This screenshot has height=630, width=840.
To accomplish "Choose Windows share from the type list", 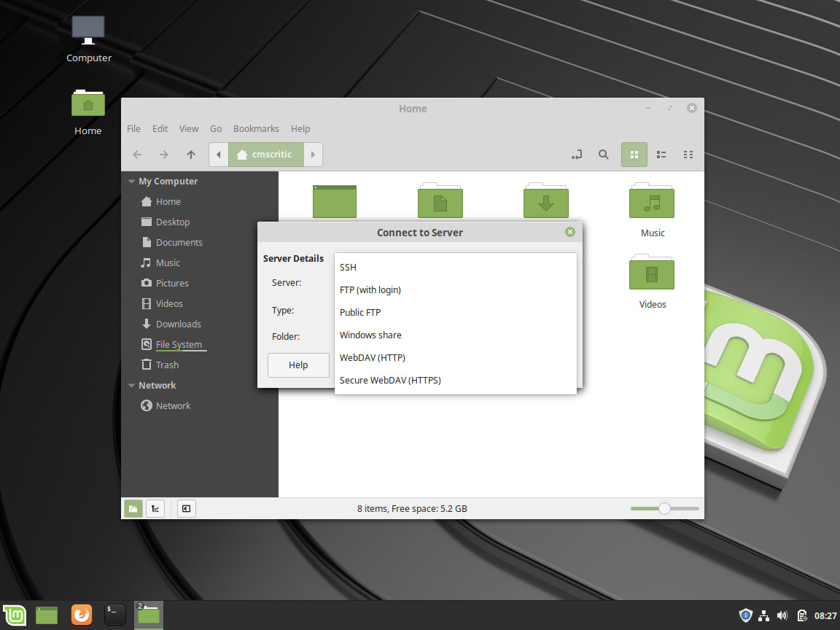I will point(370,335).
